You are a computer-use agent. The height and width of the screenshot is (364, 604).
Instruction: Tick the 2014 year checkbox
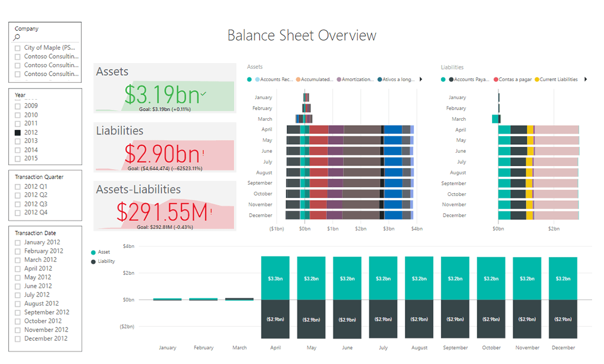point(17,150)
